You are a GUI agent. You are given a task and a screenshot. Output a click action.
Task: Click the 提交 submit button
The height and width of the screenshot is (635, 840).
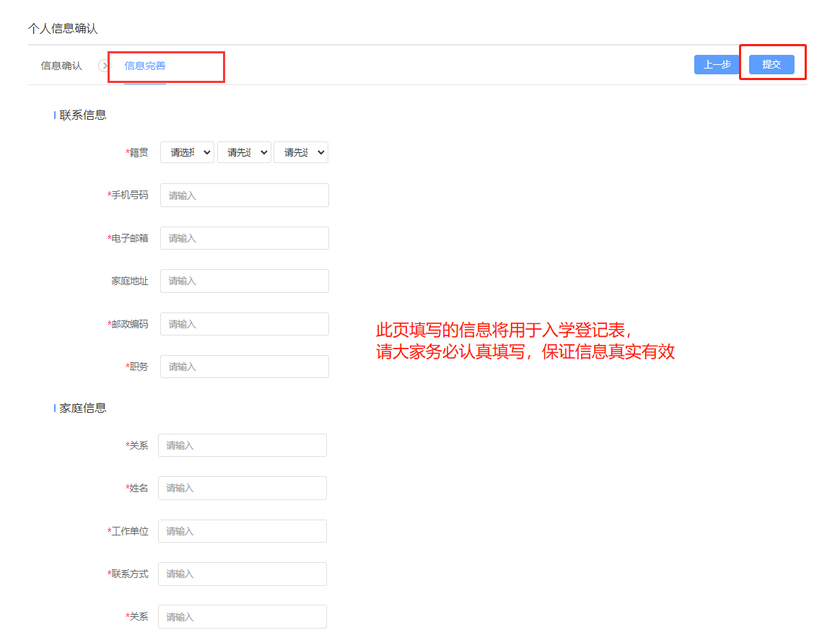coord(771,64)
